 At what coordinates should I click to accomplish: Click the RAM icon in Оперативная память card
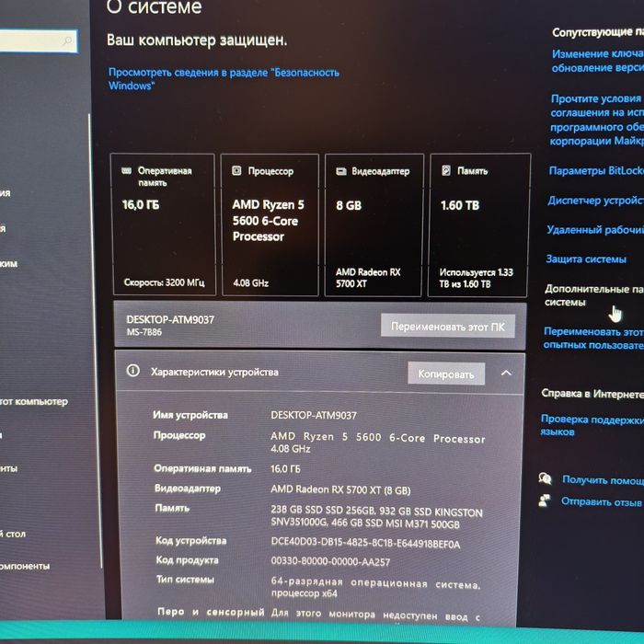click(x=127, y=170)
